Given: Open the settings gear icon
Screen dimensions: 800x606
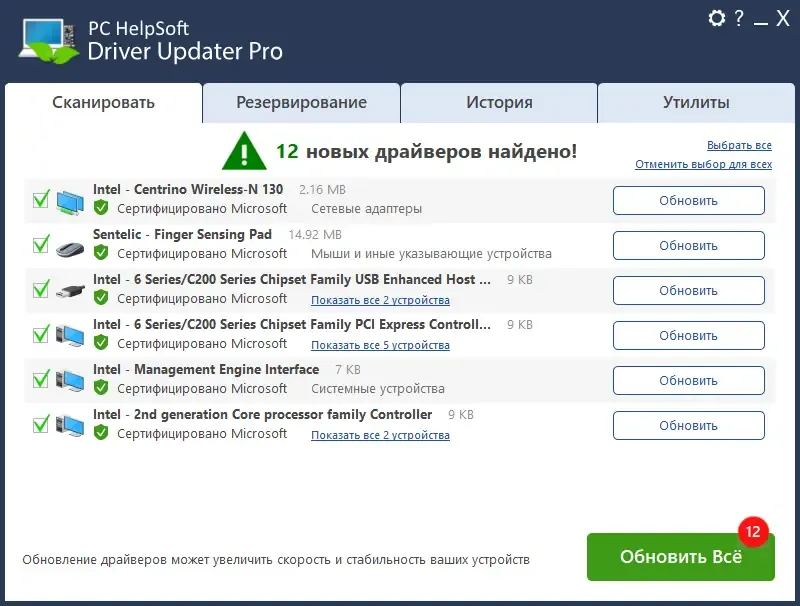Looking at the screenshot, I should click(716, 19).
